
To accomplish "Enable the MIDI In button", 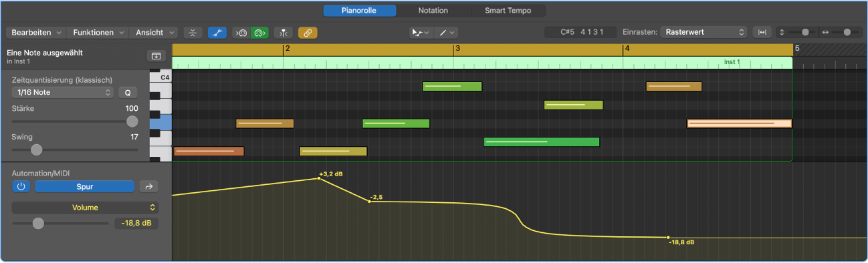I will click(x=241, y=32).
